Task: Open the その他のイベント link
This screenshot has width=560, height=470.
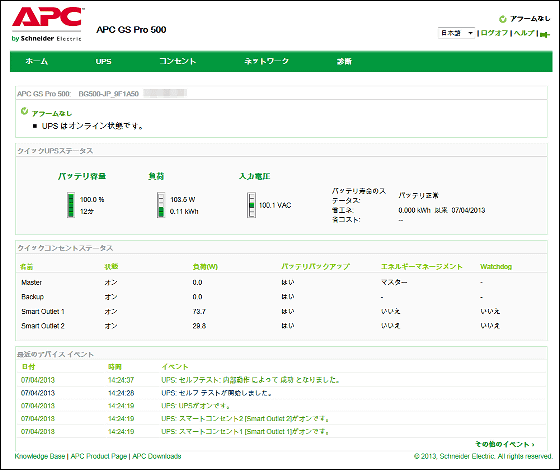Action: pos(505,444)
